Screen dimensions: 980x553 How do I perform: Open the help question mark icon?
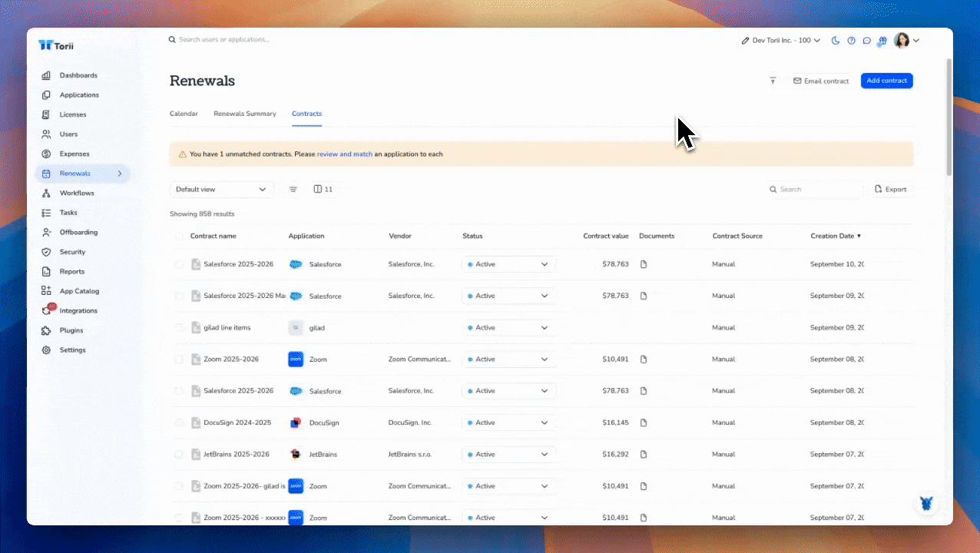(x=851, y=41)
